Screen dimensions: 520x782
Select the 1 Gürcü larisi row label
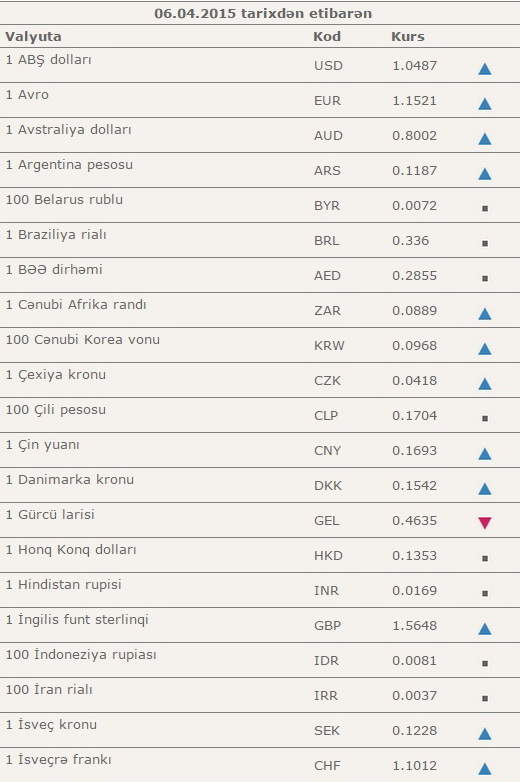click(x=50, y=514)
